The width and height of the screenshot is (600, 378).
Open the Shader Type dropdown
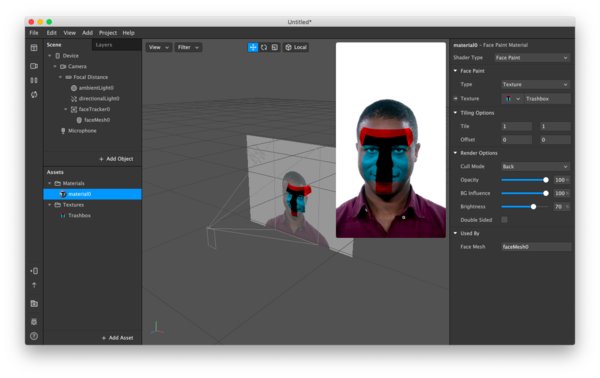click(532, 58)
